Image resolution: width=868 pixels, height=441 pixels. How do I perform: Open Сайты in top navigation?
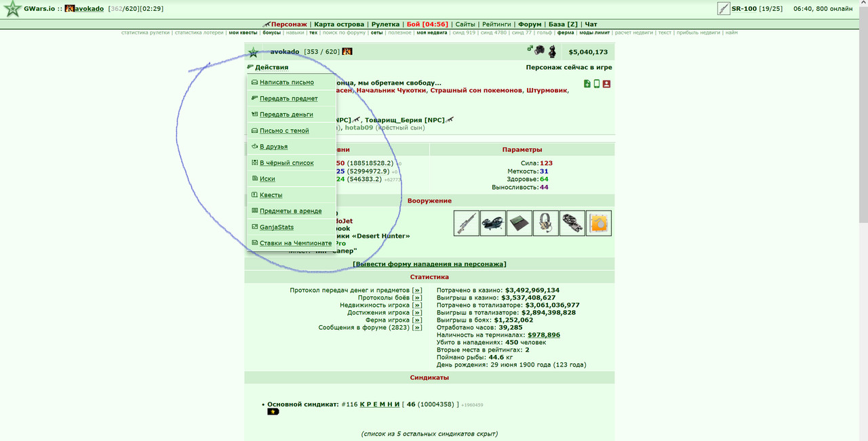465,24
